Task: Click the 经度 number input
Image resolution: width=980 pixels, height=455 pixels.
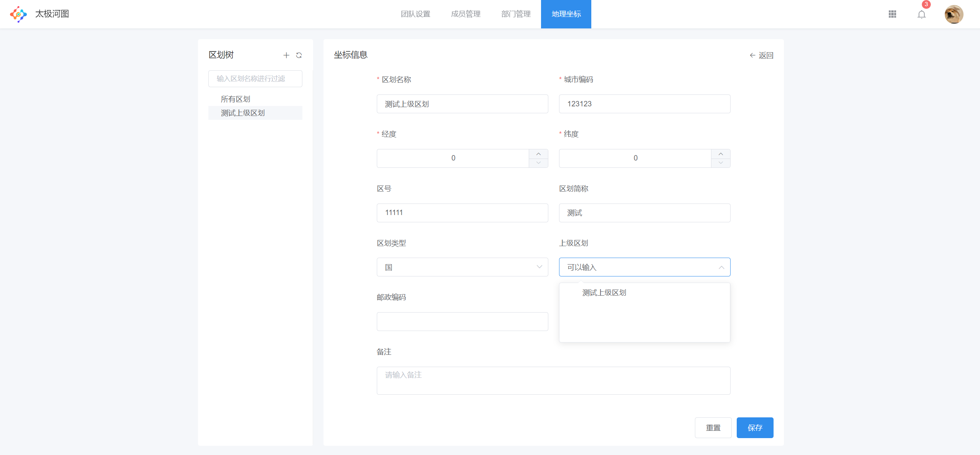Action: tap(453, 158)
